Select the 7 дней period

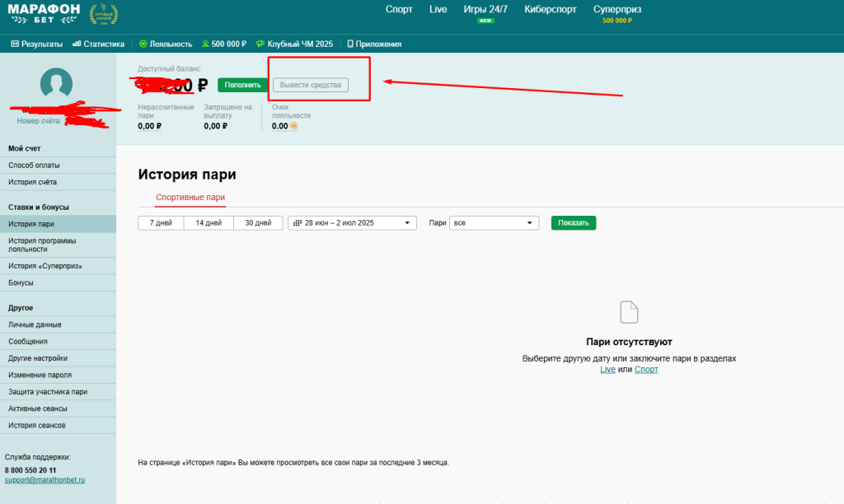coord(161,222)
